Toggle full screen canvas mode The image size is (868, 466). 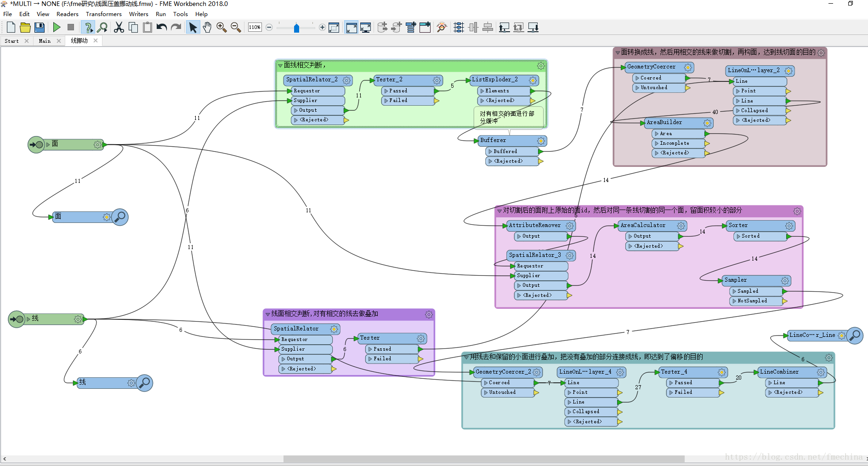[366, 28]
